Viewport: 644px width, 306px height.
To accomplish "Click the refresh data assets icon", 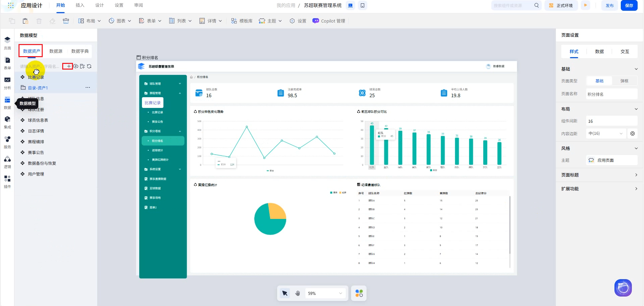I will tap(89, 66).
